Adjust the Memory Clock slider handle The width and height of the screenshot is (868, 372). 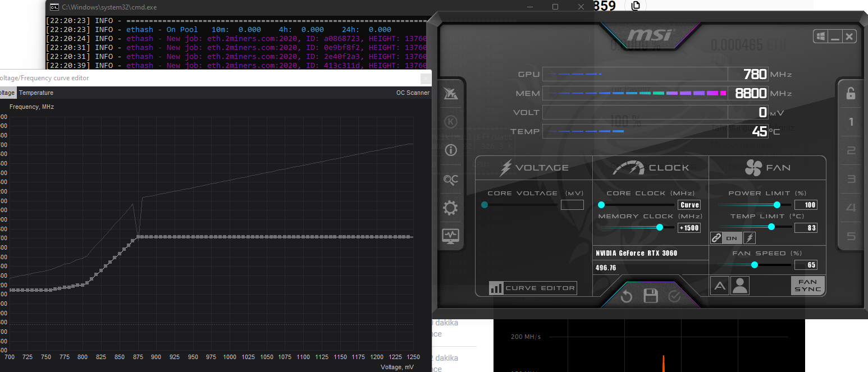660,227
